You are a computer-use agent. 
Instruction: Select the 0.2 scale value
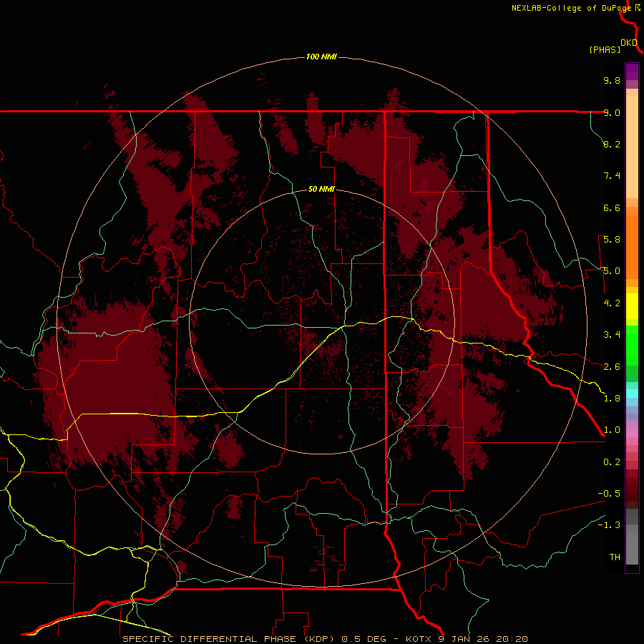click(612, 462)
